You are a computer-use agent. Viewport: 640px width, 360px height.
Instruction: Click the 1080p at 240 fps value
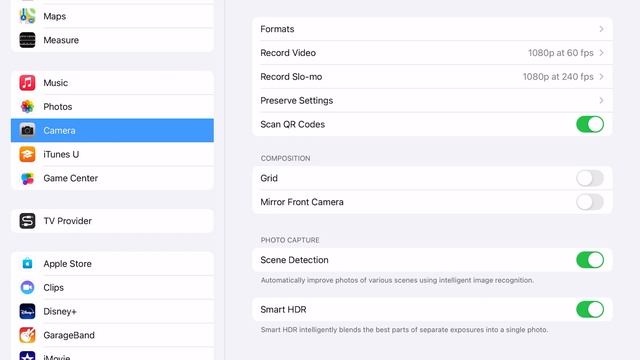558,77
